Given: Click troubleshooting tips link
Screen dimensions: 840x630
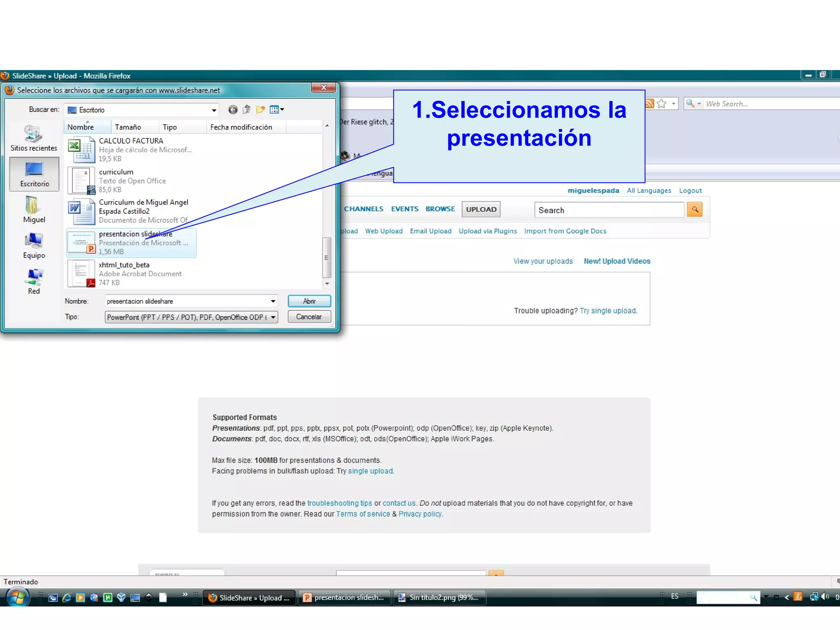Looking at the screenshot, I should (x=340, y=503).
